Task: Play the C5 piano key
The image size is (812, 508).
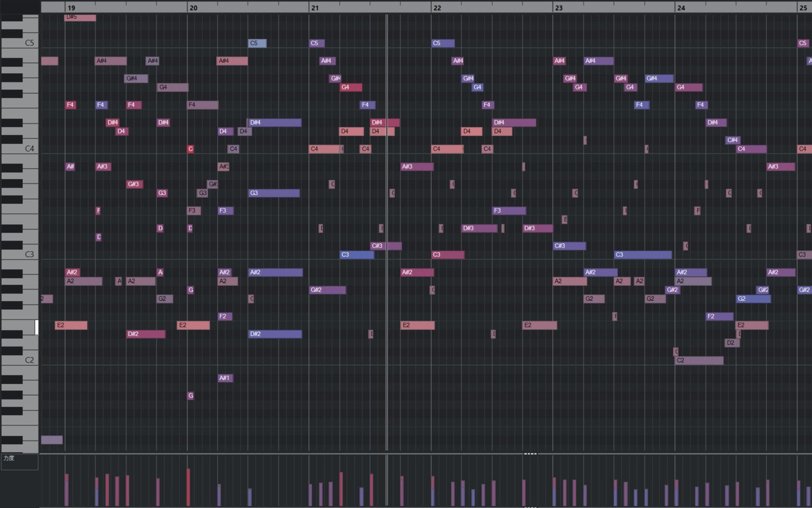Action: coord(19,43)
